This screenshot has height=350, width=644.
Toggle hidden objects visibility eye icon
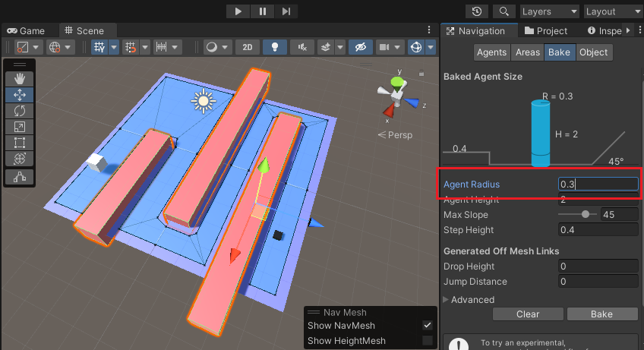[x=361, y=47]
